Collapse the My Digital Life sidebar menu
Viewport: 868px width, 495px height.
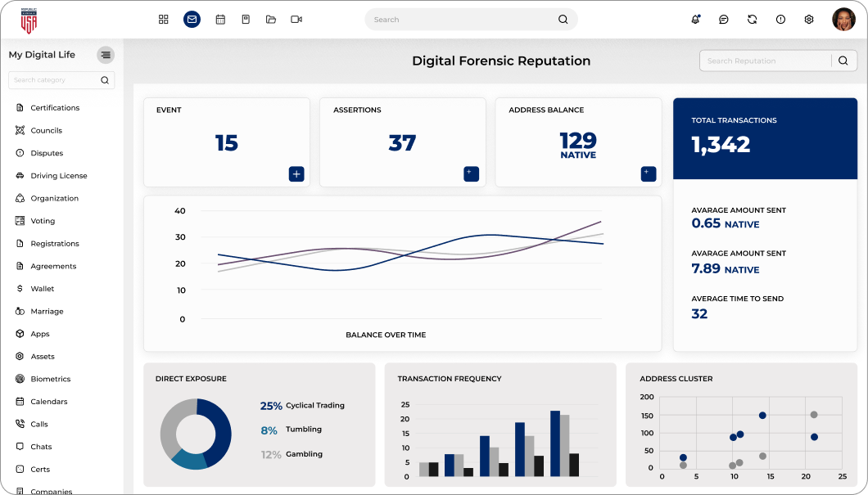tap(106, 55)
